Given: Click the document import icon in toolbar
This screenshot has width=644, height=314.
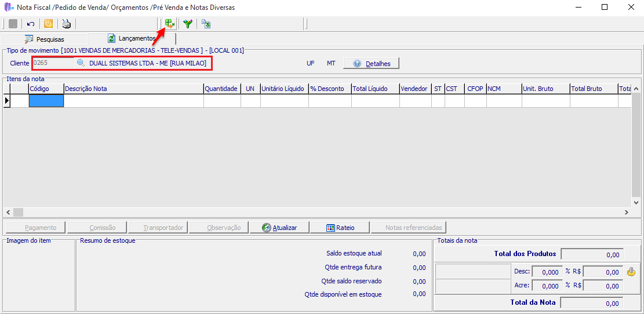Looking at the screenshot, I should pyautogui.click(x=206, y=24).
